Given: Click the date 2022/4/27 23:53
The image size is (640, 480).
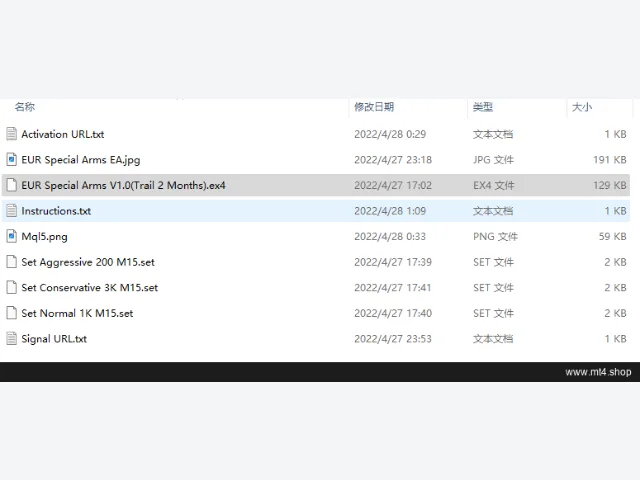Looking at the screenshot, I should (x=393, y=339).
